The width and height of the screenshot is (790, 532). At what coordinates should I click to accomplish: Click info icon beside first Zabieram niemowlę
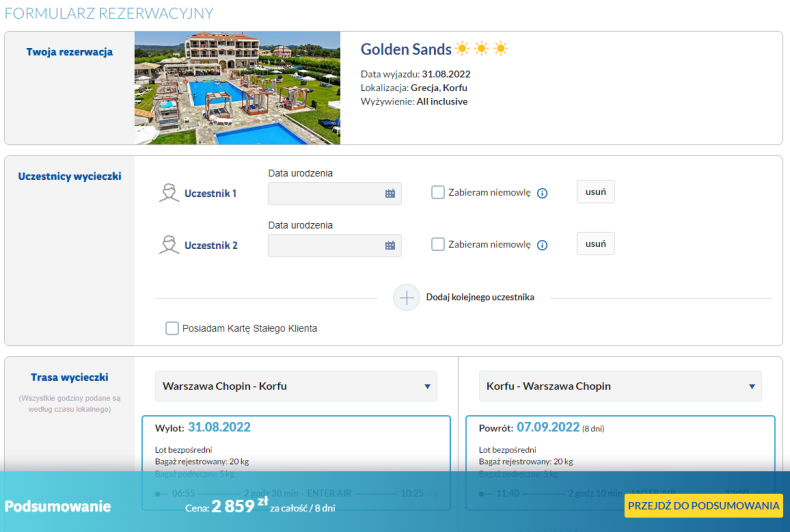[x=542, y=193]
